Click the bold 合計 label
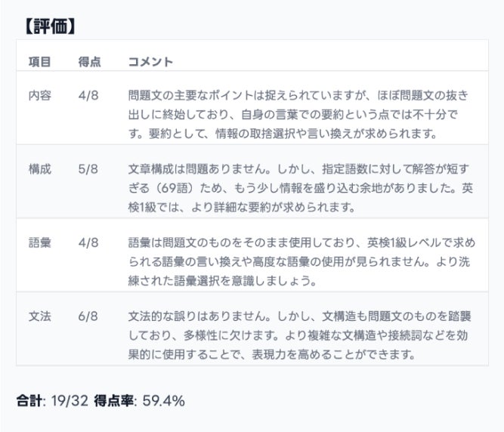This screenshot has width=504, height=432. point(30,400)
